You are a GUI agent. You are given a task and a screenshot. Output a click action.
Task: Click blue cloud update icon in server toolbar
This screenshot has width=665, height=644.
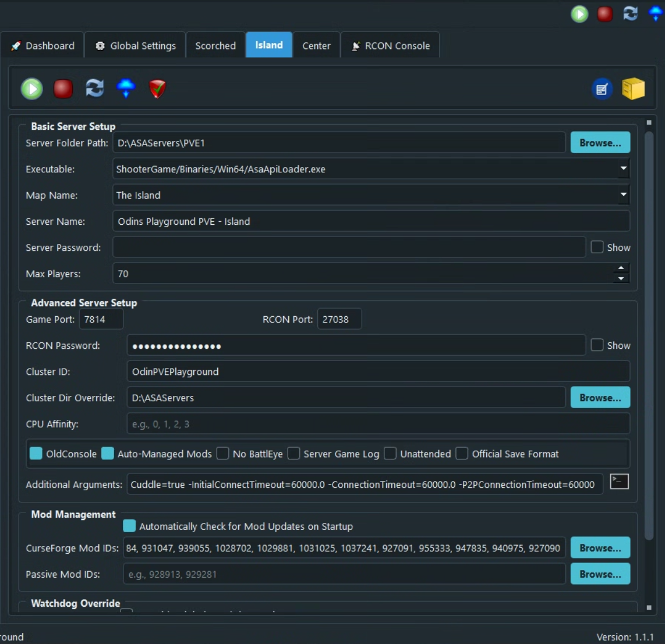coord(126,89)
